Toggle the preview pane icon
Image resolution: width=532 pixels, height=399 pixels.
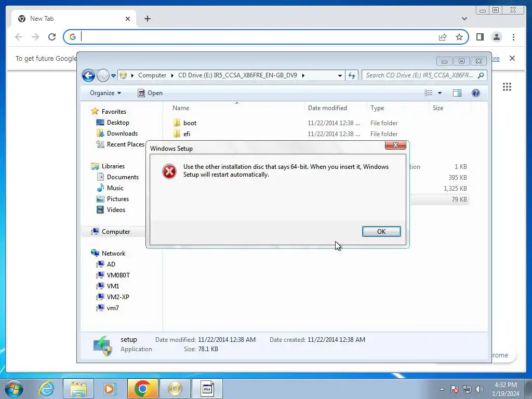pos(457,93)
